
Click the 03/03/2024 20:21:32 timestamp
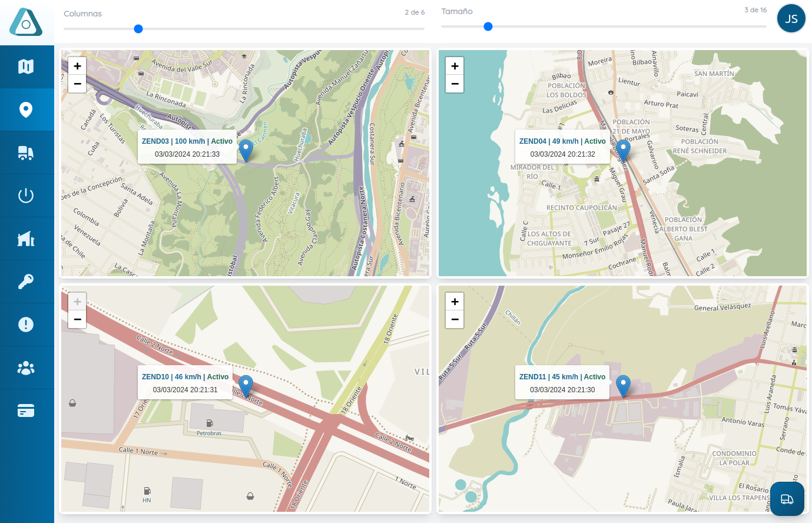(x=562, y=154)
